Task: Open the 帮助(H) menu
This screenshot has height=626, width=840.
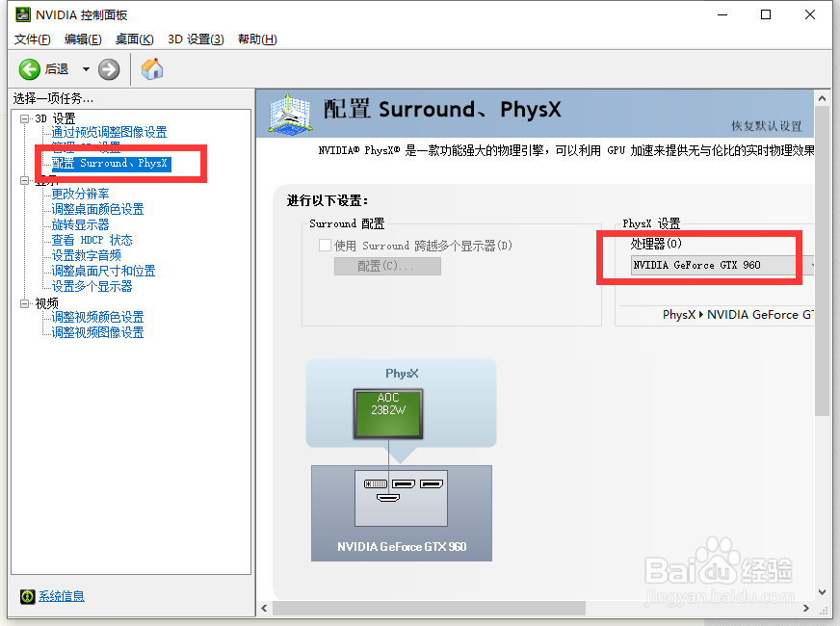Action: pyautogui.click(x=257, y=39)
